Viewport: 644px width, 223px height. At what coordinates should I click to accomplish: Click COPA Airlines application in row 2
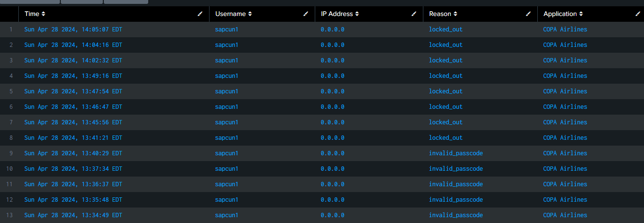click(565, 45)
